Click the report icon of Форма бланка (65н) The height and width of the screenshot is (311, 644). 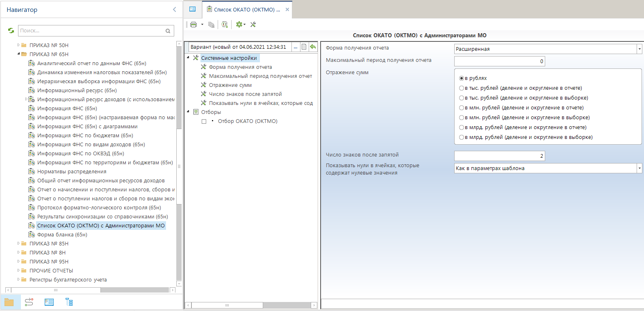coord(32,234)
